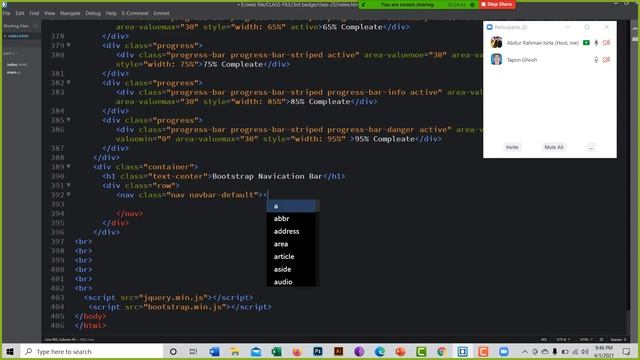
Task: Click Abdur Rahman's avatar photo
Action: [496, 42]
